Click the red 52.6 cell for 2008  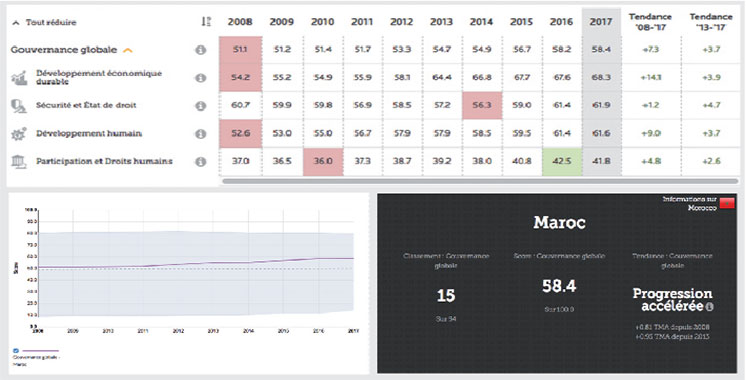click(240, 134)
